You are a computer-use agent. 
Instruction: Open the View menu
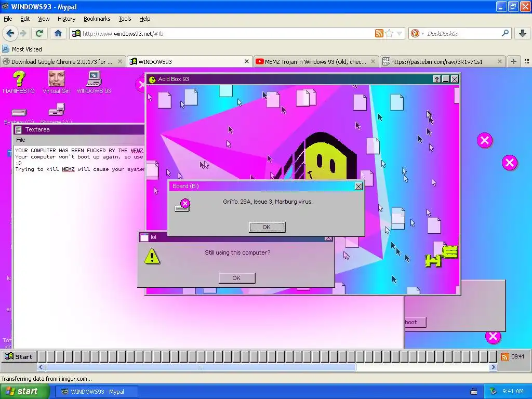pos(44,19)
